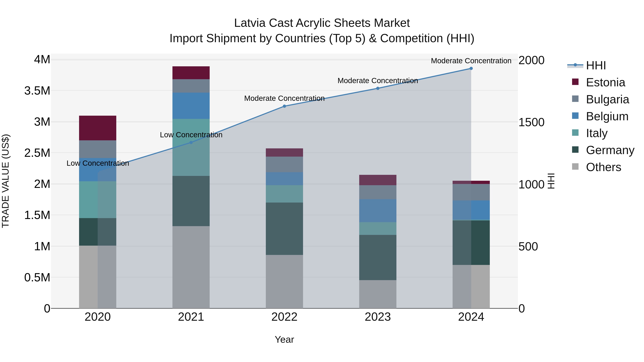Click the chart title 'Latvia Cast Acrylic Sheets Market'
This screenshot has height=362, width=644.
pyautogui.click(x=322, y=23)
